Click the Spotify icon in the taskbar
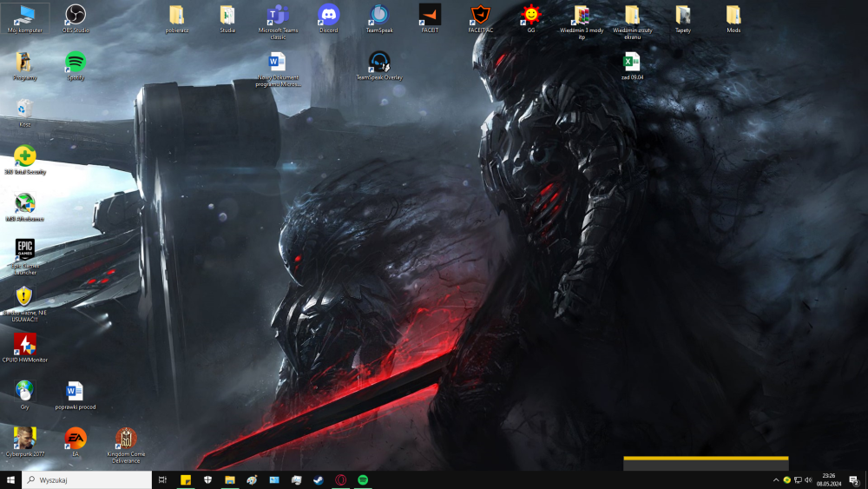 [x=364, y=479]
